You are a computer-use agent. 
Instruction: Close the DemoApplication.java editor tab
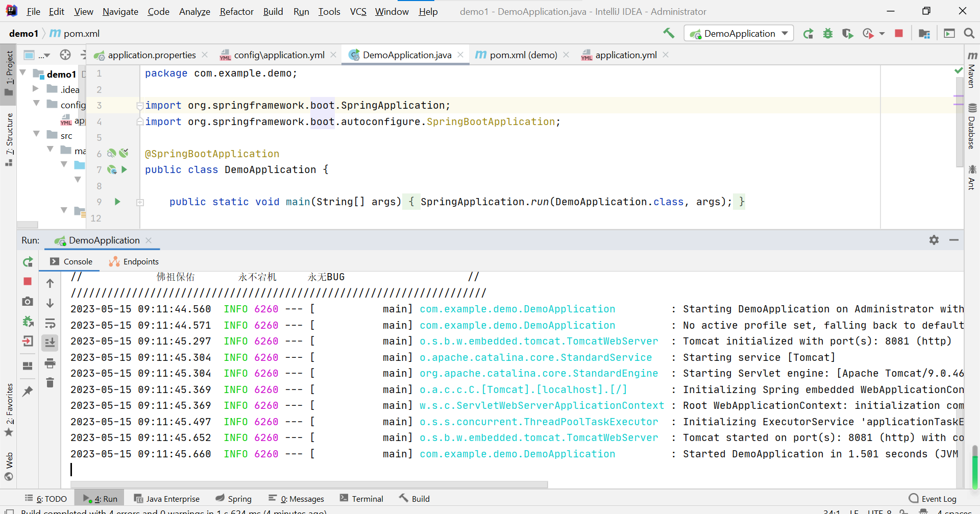(460, 55)
